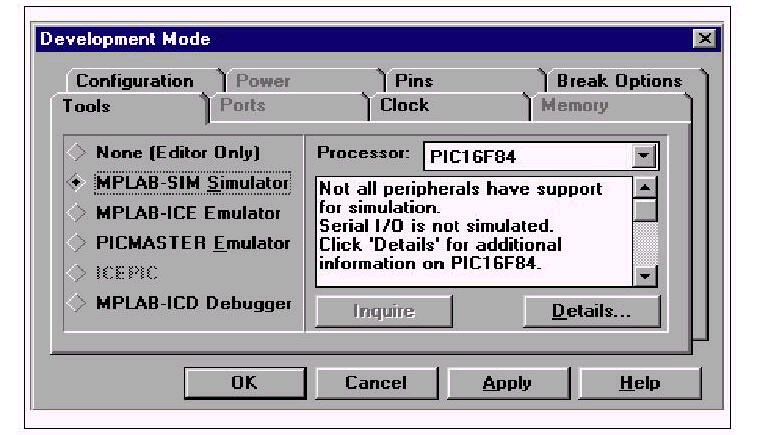Image resolution: width=765 pixels, height=435 pixels.
Task: Pick PICMASTER Emulator radio option
Action: tap(179, 243)
